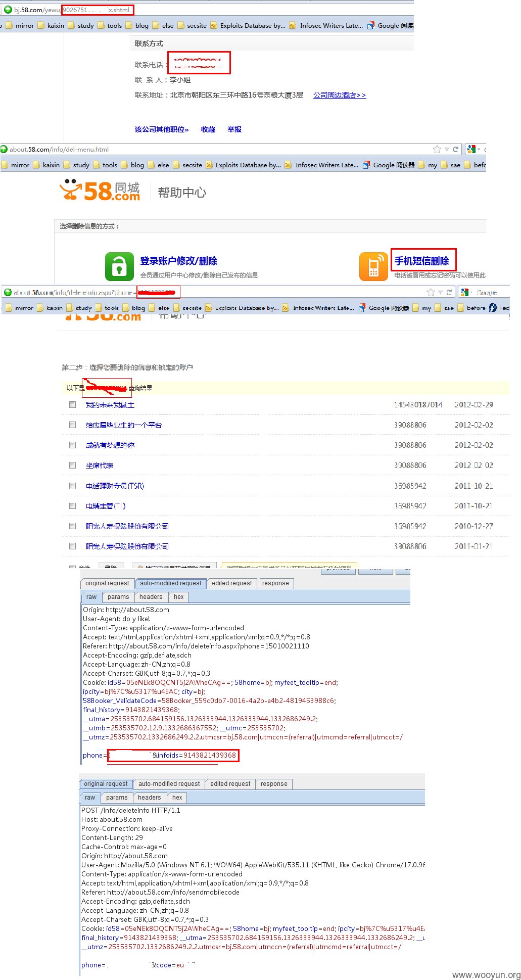Open bookmark star dropdown arrow in deleteinfo.aspx window

[440, 292]
